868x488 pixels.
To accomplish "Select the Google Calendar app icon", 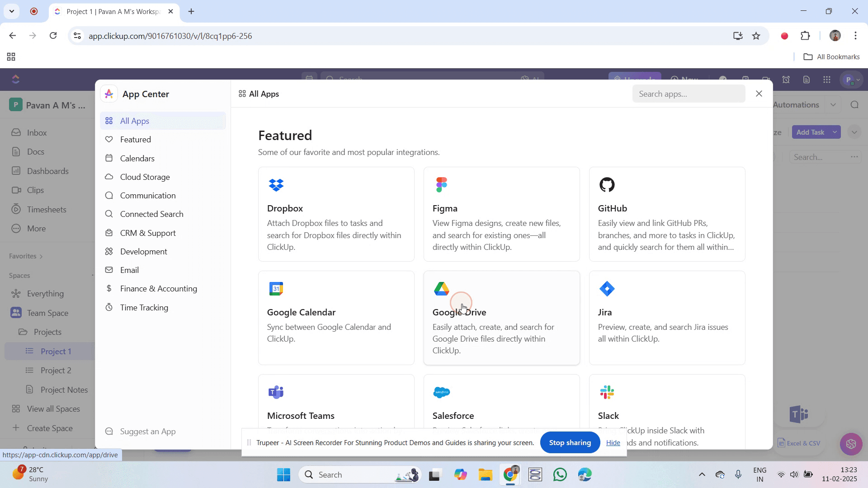I will [x=276, y=289].
